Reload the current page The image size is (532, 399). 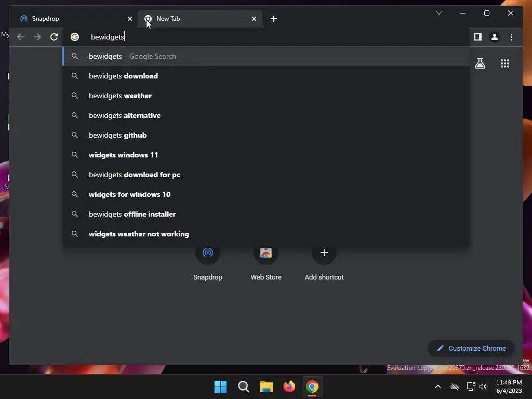(x=54, y=37)
